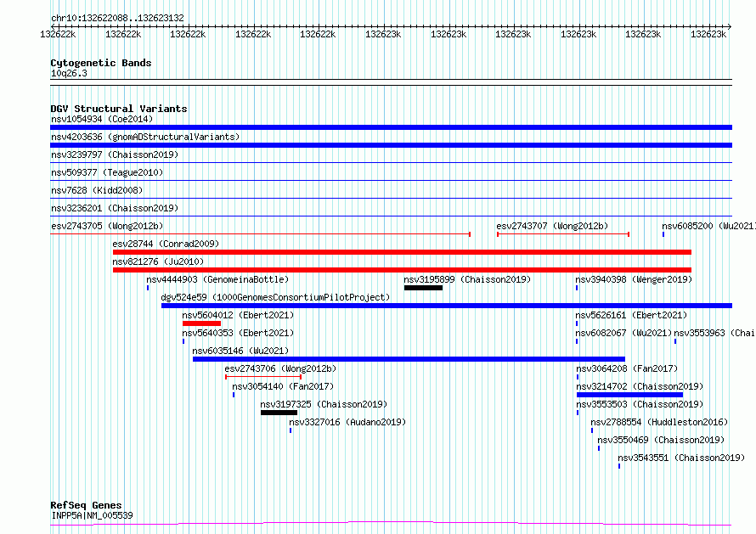Click the nsv3054140 (Fan2017) label
756x534 pixels.
[283, 386]
